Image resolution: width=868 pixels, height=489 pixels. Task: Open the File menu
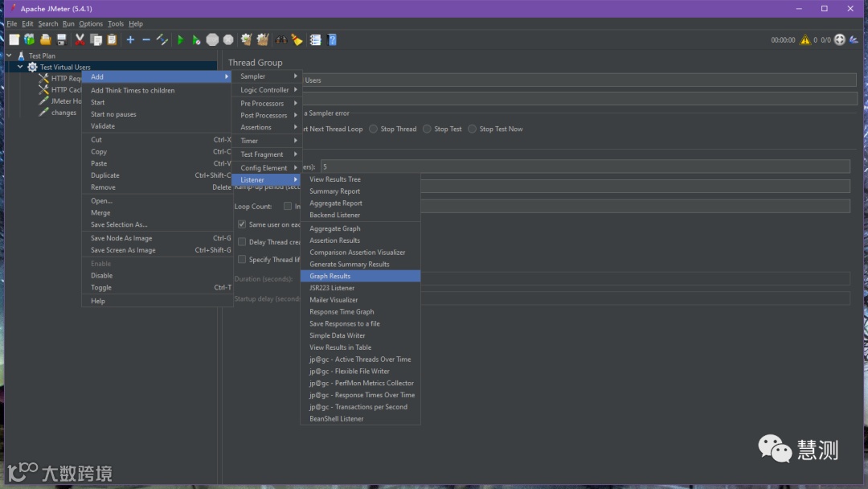tap(11, 24)
